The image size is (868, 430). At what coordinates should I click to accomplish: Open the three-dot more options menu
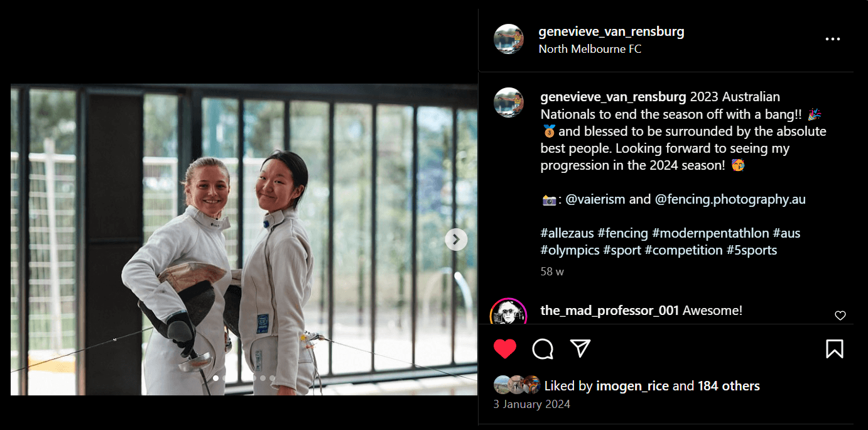[833, 39]
